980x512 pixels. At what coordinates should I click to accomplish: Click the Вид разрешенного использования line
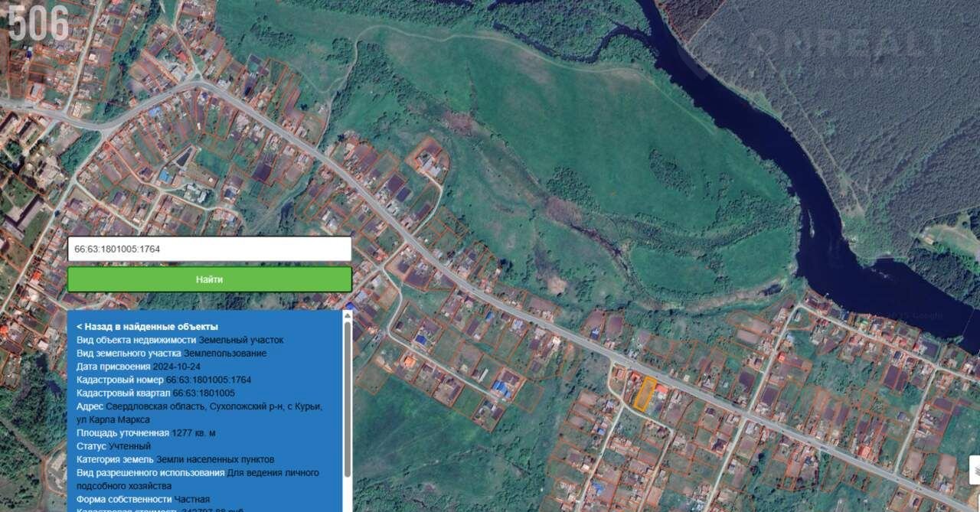[198, 473]
